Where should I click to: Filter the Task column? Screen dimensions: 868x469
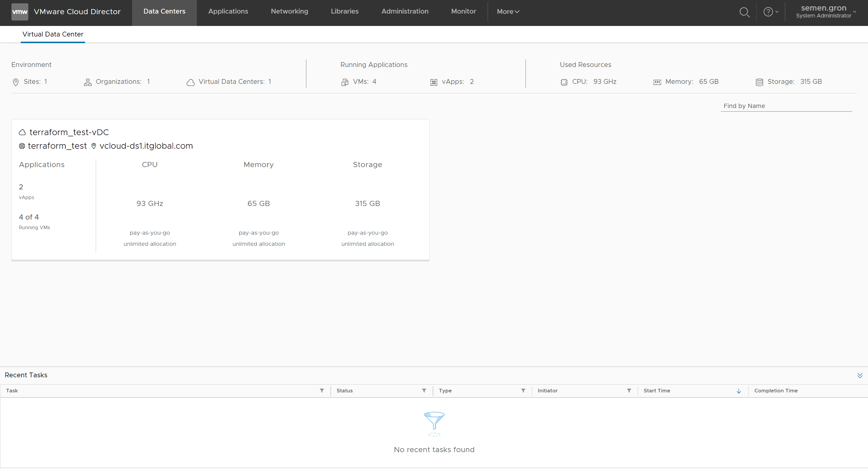(322, 391)
